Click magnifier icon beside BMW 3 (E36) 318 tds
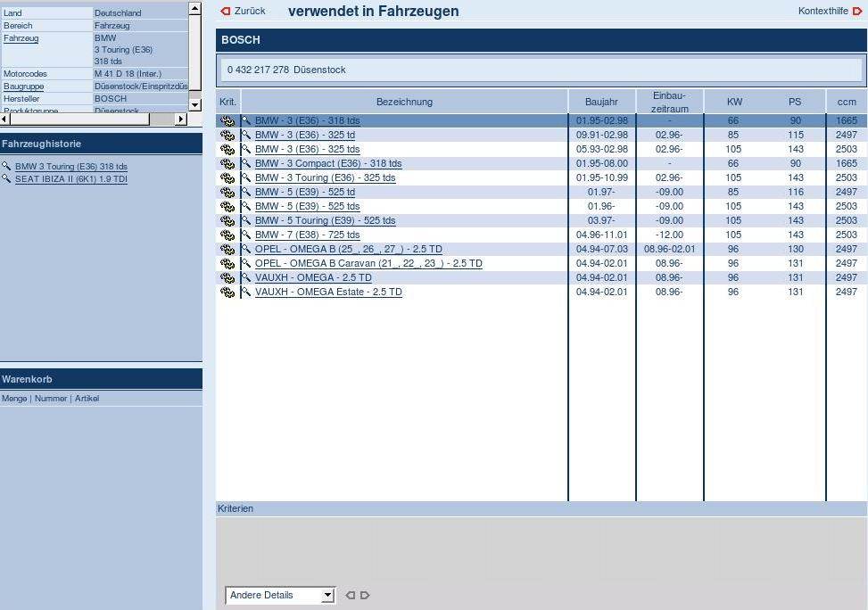Viewport: 868px width, 610px height. [x=246, y=120]
